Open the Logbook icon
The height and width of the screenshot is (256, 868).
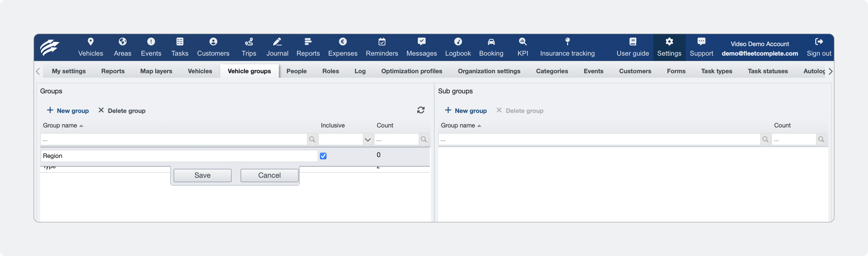click(458, 41)
